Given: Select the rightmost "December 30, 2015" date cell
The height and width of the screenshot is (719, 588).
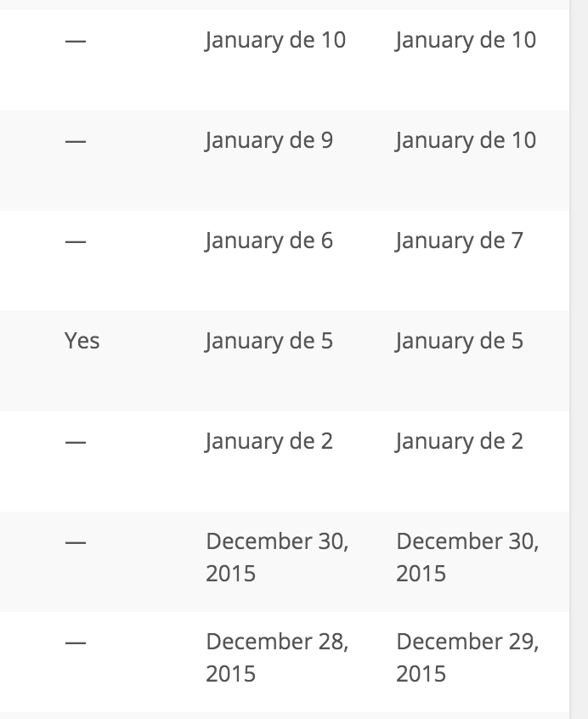Looking at the screenshot, I should point(467,558).
